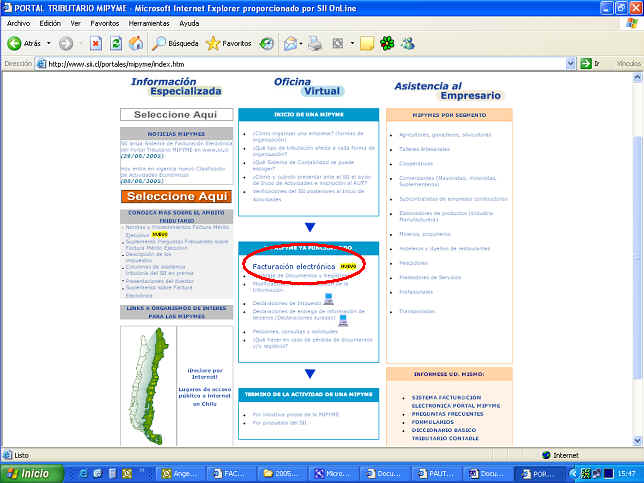Open the Facturación electrónica link
Viewport: 644px width, 483px height.
click(294, 267)
